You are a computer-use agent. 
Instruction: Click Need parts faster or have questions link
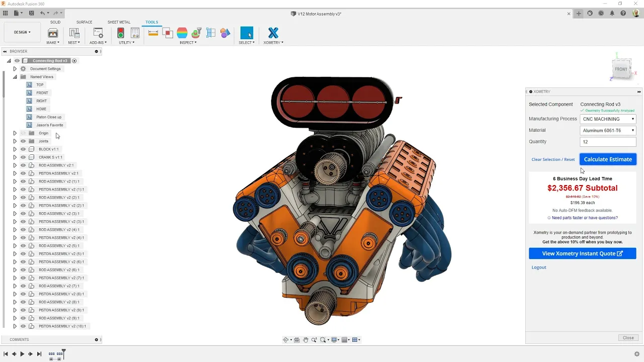[x=585, y=218]
